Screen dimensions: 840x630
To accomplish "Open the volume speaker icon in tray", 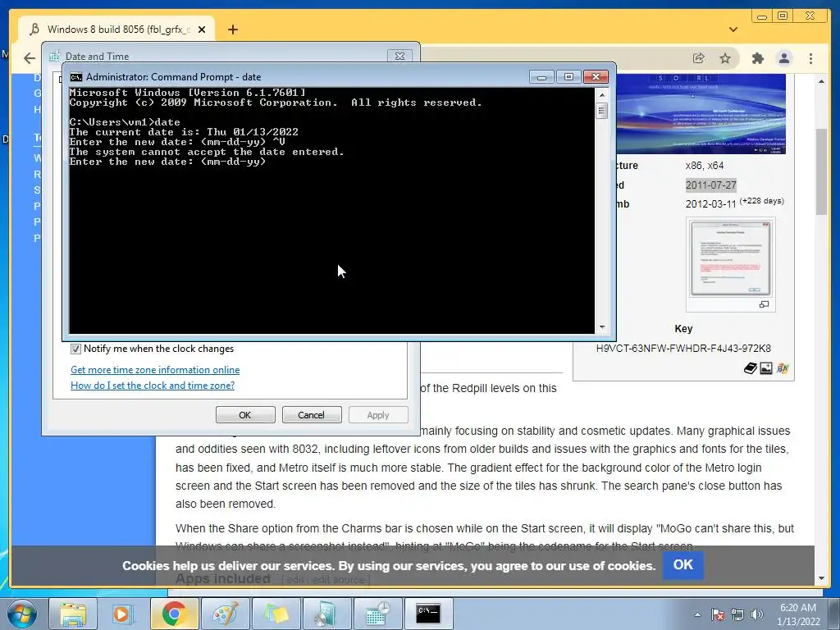I will 757,614.
